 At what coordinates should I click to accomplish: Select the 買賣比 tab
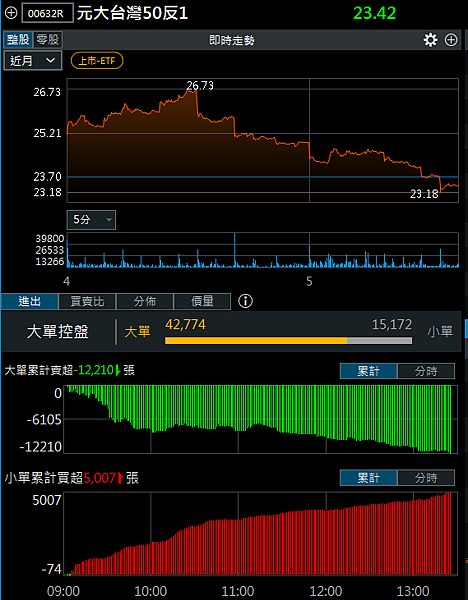(x=87, y=301)
